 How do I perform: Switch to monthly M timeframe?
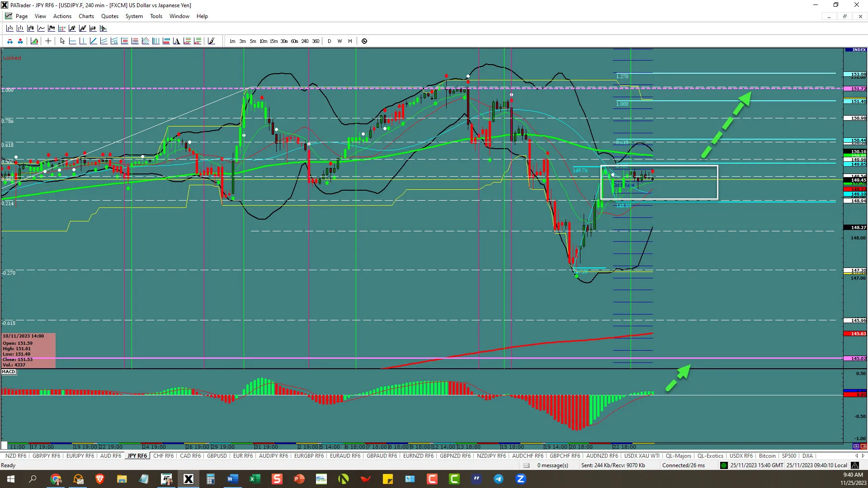[x=350, y=41]
